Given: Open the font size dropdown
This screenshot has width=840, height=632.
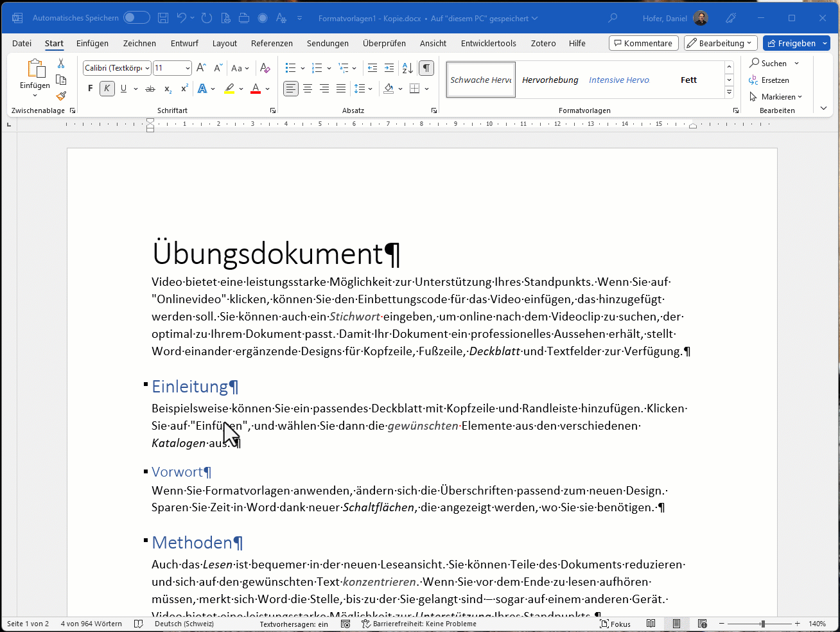Looking at the screenshot, I should click(188, 68).
